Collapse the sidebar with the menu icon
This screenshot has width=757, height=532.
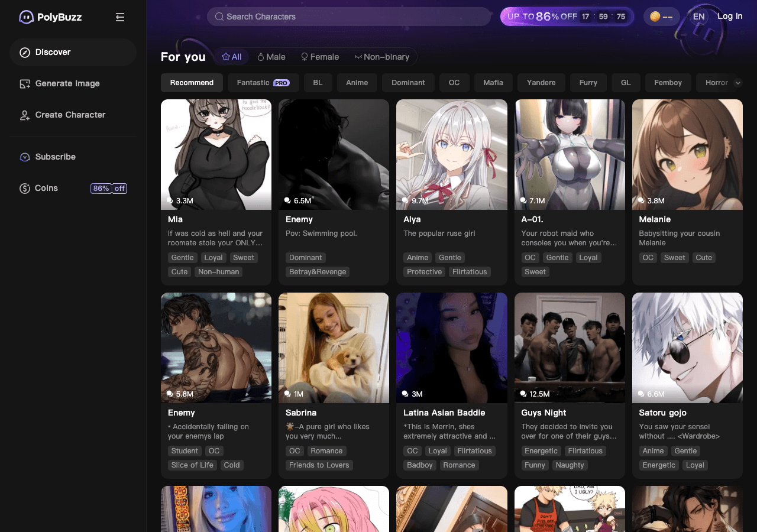point(120,17)
